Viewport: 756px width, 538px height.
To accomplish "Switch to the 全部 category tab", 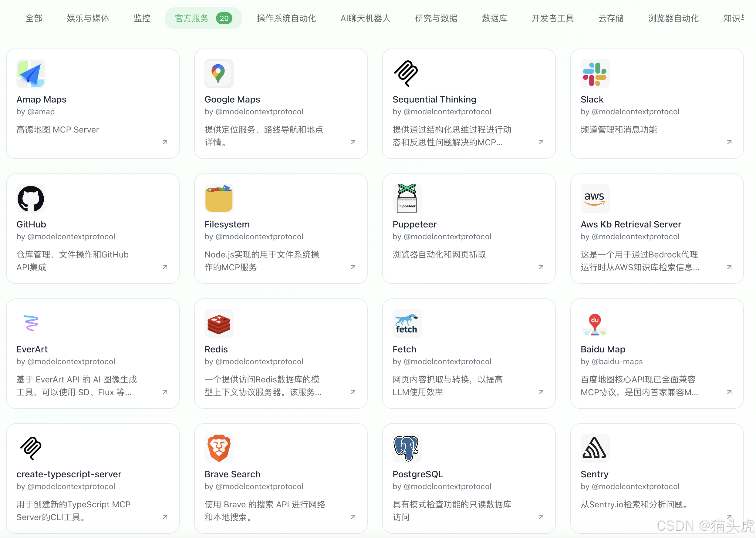I will pyautogui.click(x=34, y=18).
